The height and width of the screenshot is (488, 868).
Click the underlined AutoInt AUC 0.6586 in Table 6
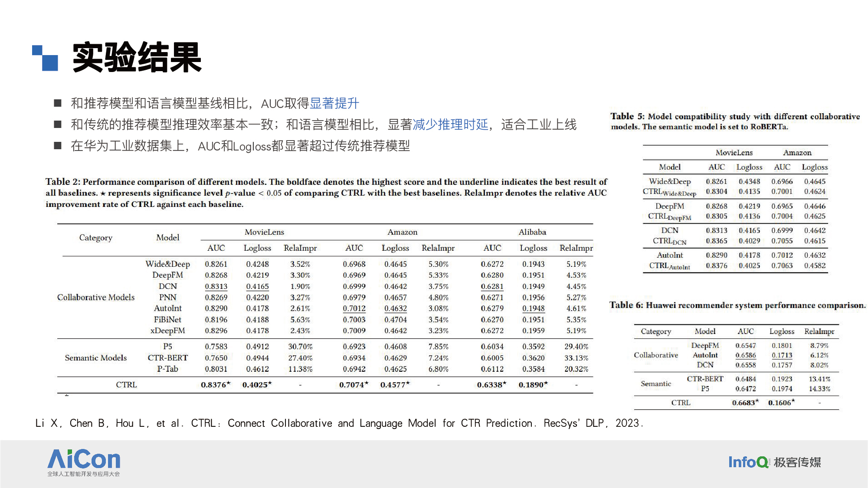tap(746, 355)
